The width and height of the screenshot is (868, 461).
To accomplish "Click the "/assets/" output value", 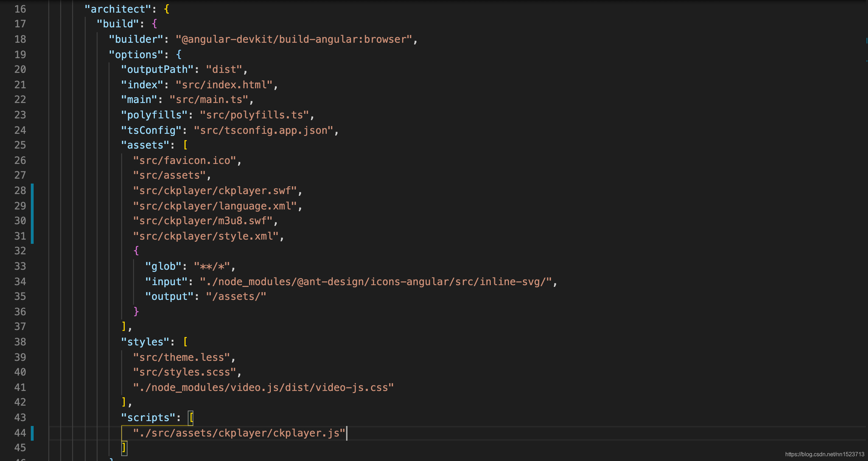I will tap(236, 296).
